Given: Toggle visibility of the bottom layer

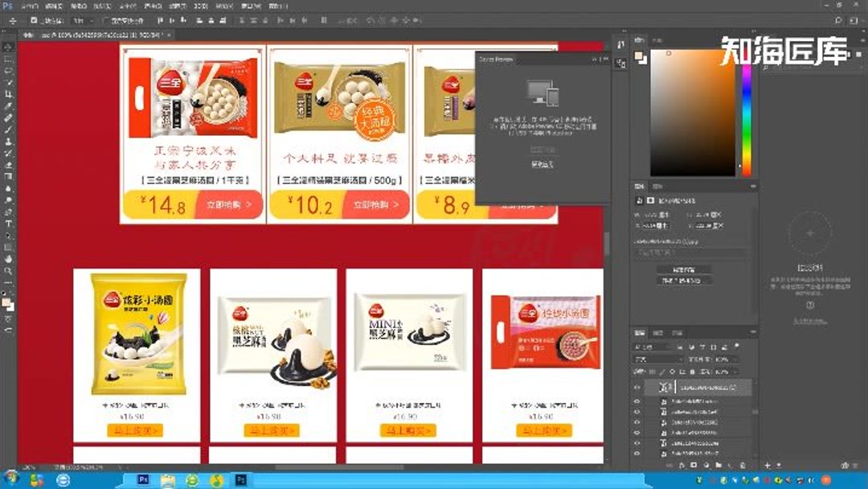Looking at the screenshot, I should click(x=636, y=452).
